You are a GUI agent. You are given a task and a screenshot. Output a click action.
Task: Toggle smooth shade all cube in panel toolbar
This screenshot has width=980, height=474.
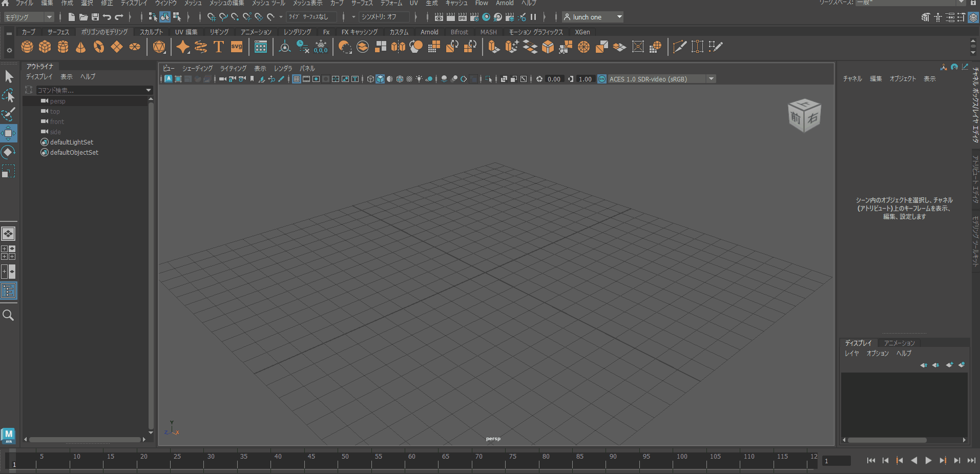pos(380,79)
